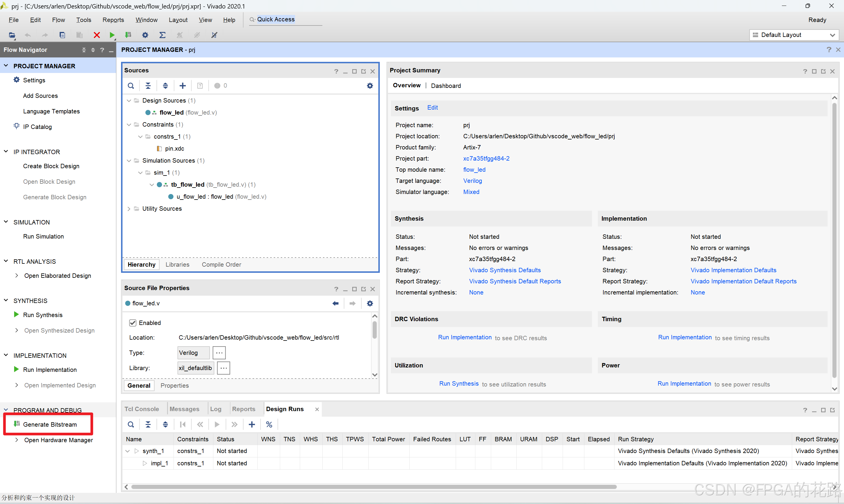Open the Flow menu
The height and width of the screenshot is (504, 844).
point(58,20)
